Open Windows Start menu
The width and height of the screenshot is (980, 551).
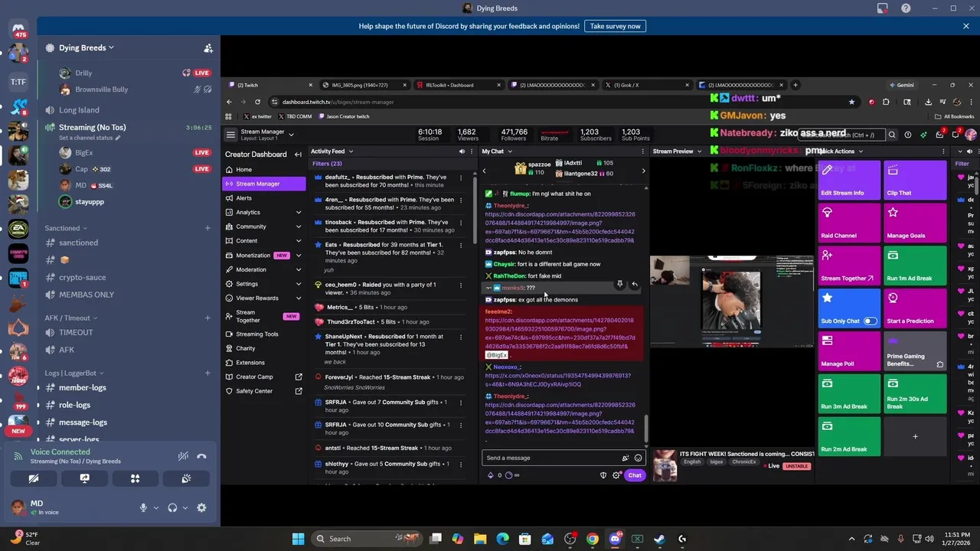298,539
